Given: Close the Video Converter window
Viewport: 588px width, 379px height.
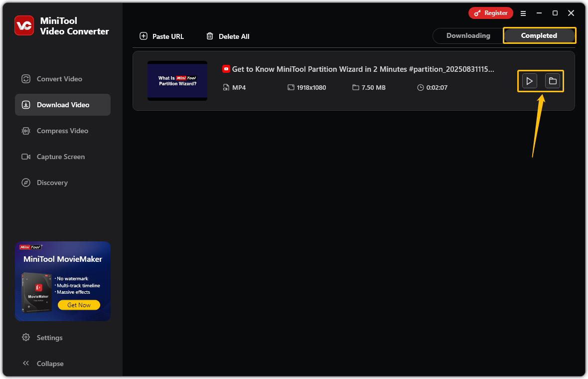Looking at the screenshot, I should pos(571,13).
